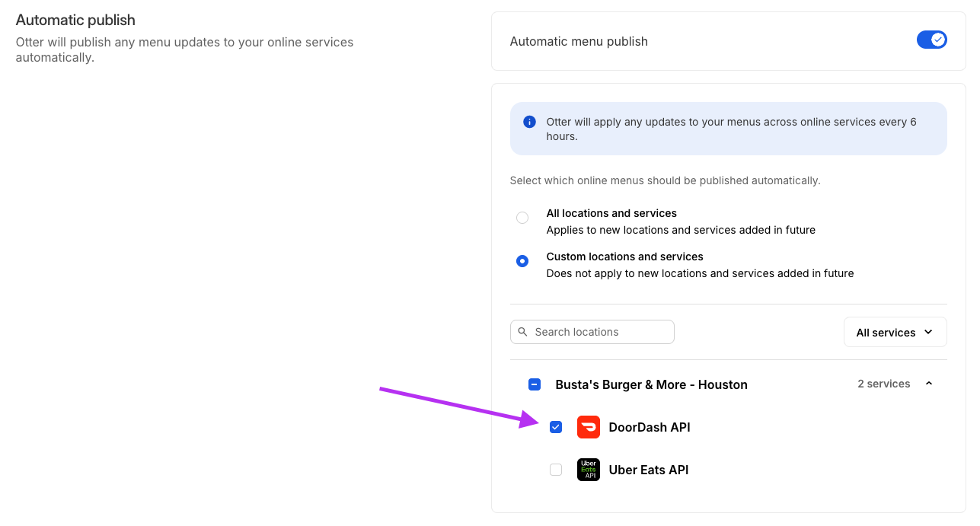The height and width of the screenshot is (526, 980).
Task: Click the Uber Eats API label
Action: 649,470
